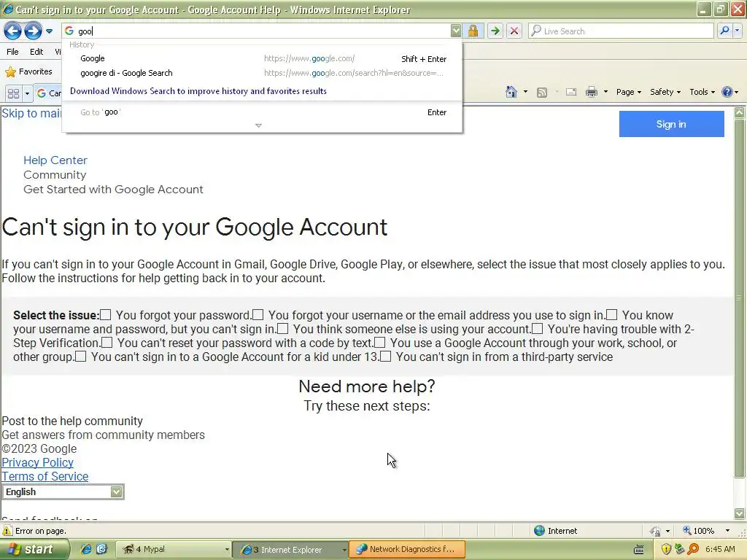Open the Privacy Policy link
747x560 pixels.
[38, 462]
